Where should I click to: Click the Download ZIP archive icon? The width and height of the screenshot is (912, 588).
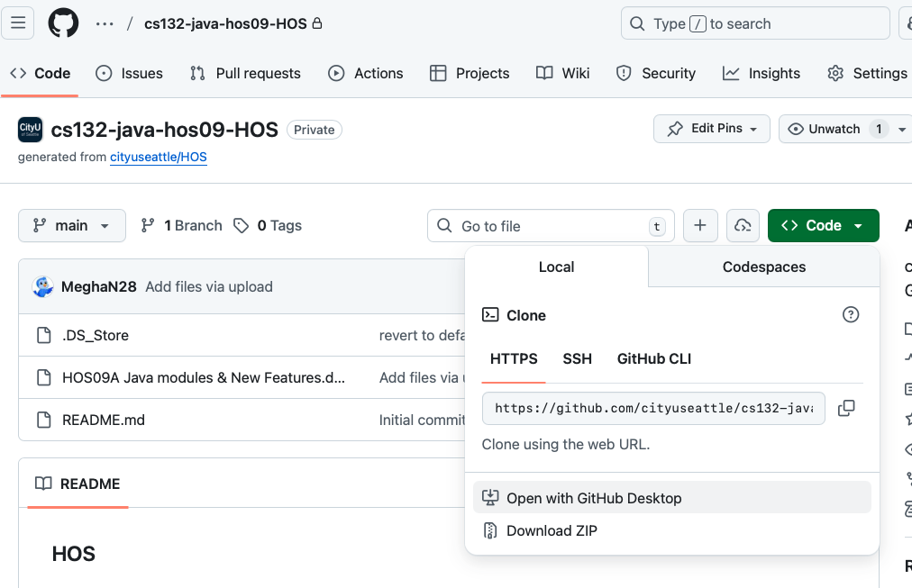click(489, 530)
